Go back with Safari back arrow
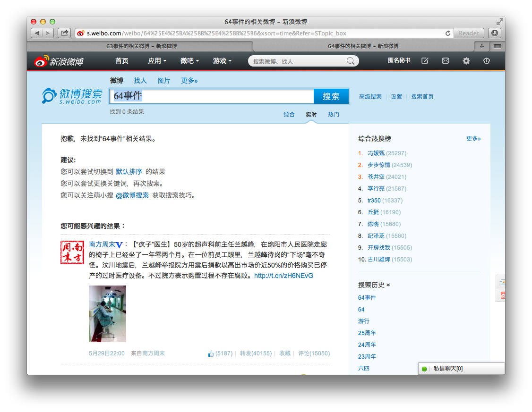The height and width of the screenshot is (412, 532). click(37, 33)
